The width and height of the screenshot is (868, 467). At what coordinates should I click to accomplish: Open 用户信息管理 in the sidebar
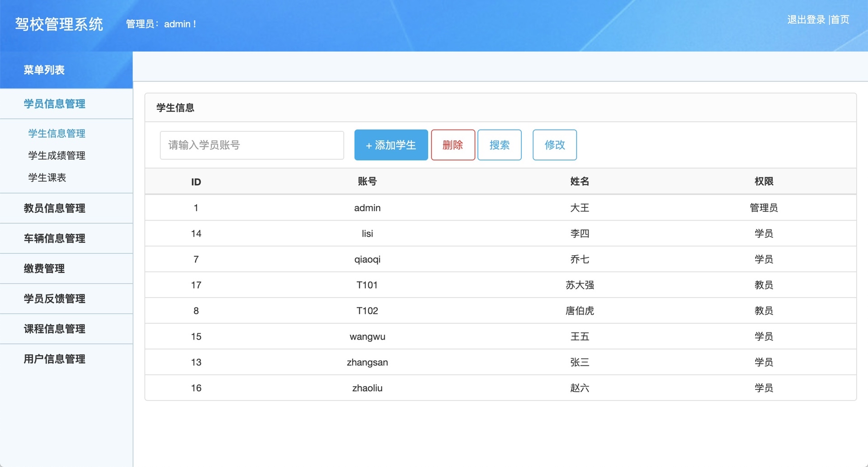54,359
